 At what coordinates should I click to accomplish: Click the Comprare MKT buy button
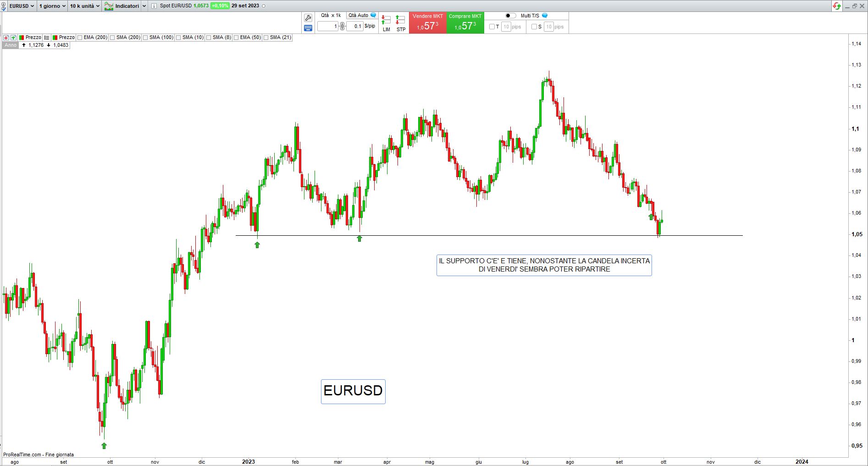coord(465,23)
